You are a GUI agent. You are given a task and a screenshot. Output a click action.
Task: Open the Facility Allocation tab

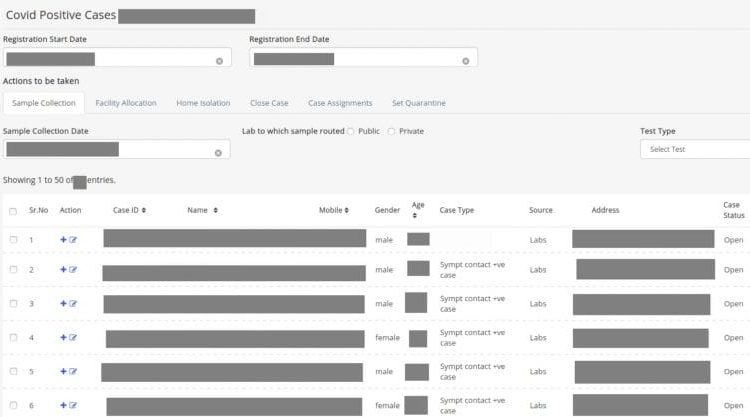(x=126, y=103)
